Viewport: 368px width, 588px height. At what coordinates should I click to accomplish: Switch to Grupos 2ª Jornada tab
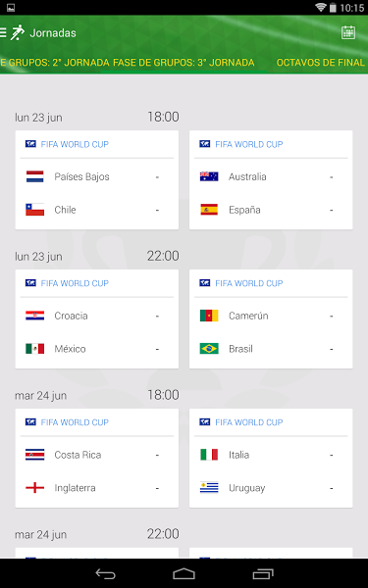click(x=55, y=63)
